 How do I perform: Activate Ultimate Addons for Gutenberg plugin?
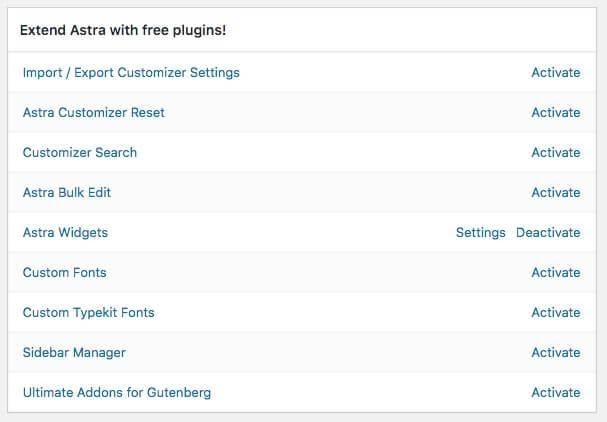point(555,392)
